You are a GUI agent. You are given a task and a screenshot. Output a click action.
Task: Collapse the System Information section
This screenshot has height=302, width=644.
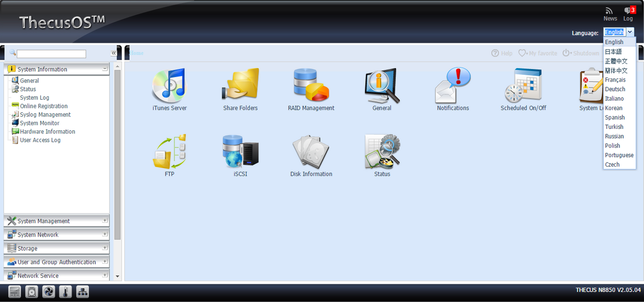coord(105,69)
